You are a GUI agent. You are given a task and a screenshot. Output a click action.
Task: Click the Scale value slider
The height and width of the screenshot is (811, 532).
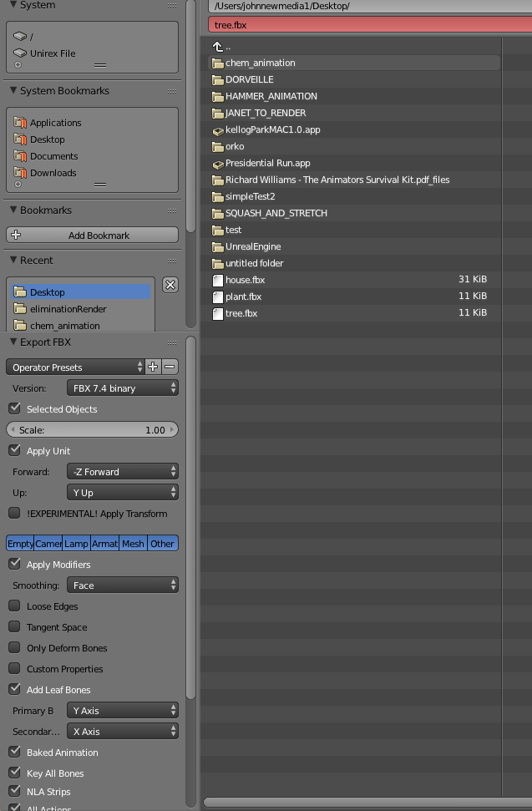tap(92, 430)
